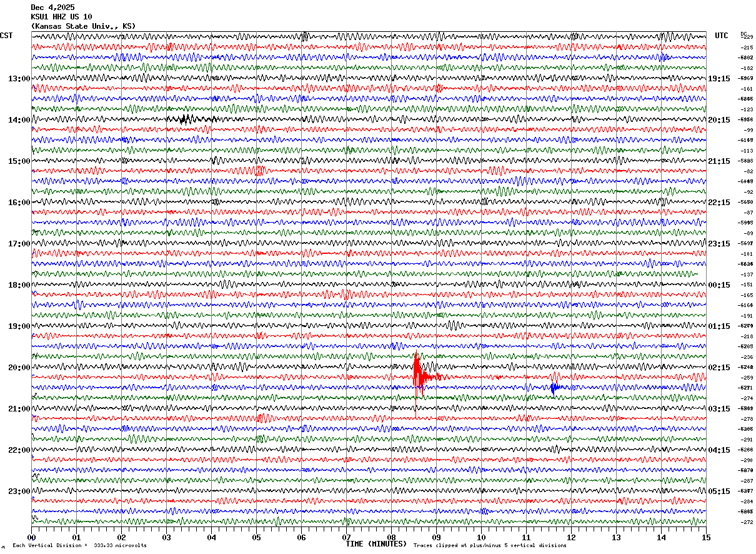Click the 21:15 UTC time label
Image resolution: width=756 pixels, height=554 pixels.
(719, 161)
